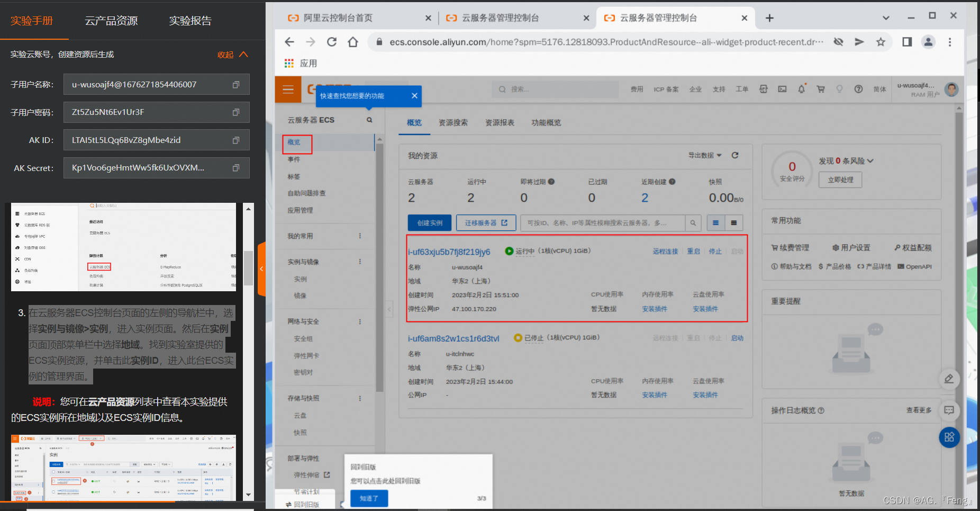The image size is (980, 511).
Task: Open the blue floating grid widget button
Action: [949, 437]
